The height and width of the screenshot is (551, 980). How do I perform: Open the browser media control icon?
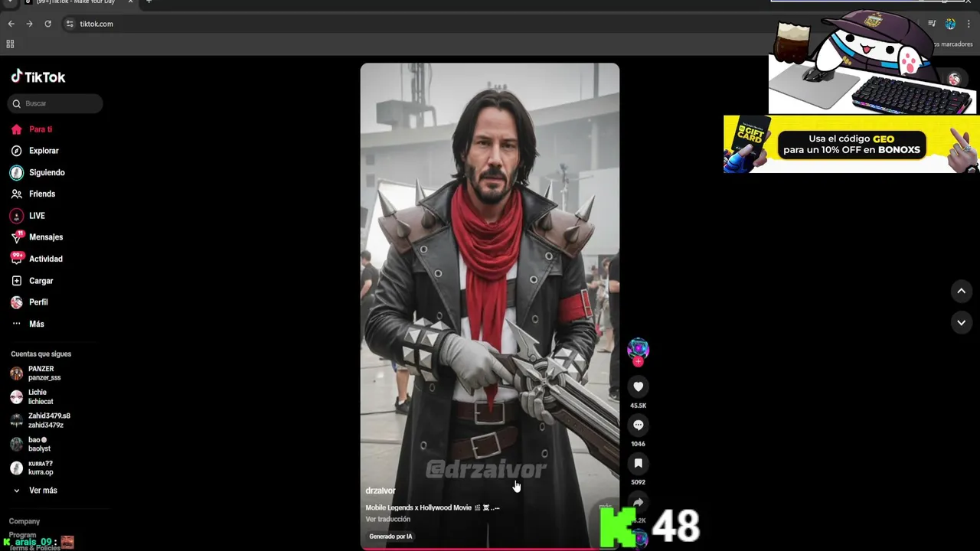coord(932,24)
